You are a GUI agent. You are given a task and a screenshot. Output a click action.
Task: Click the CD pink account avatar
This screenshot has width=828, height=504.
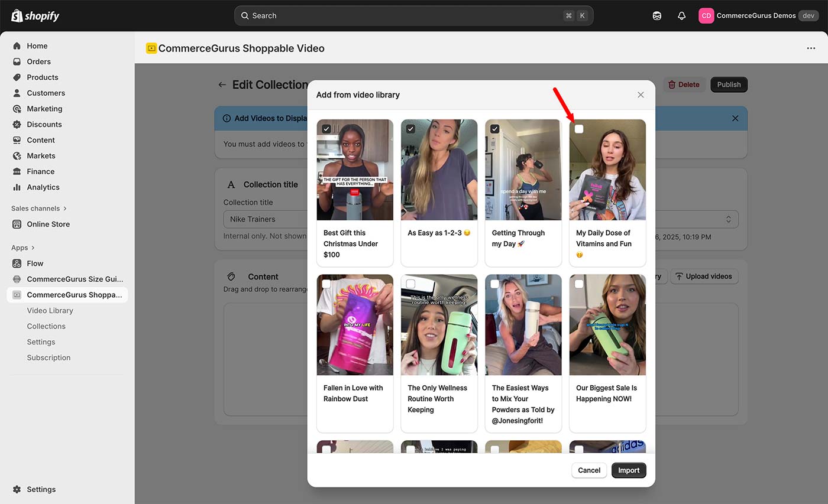coord(706,15)
